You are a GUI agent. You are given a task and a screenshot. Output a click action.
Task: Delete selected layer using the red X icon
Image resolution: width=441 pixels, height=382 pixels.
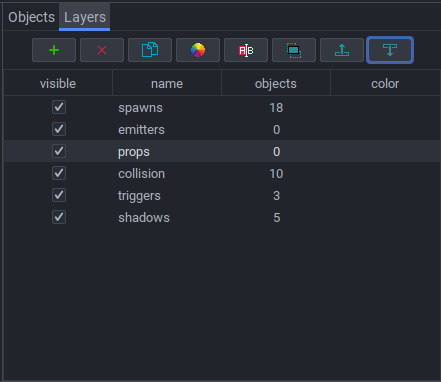click(102, 50)
